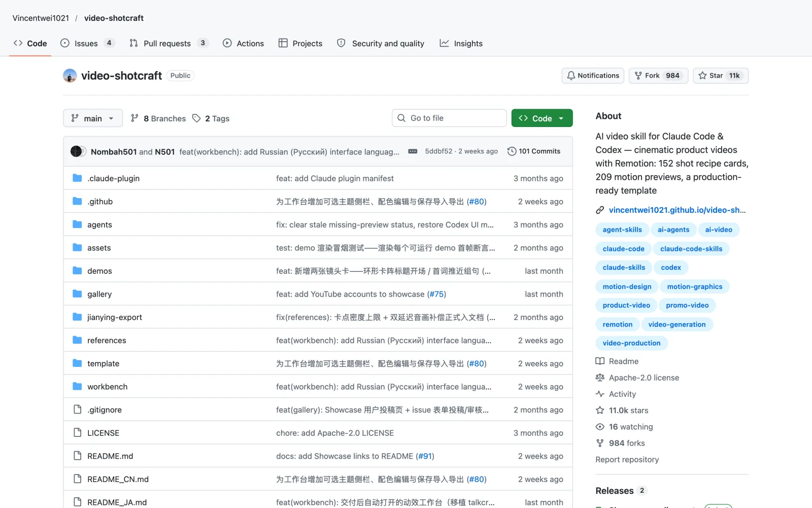Click the demos folder icon
This screenshot has width=812, height=508.
click(77, 271)
